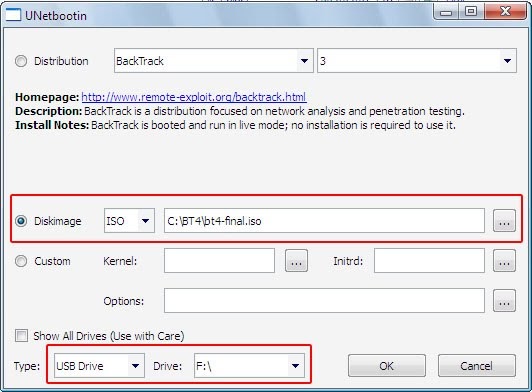
Task: Click the UNetbootin window icon
Action: coord(13,15)
